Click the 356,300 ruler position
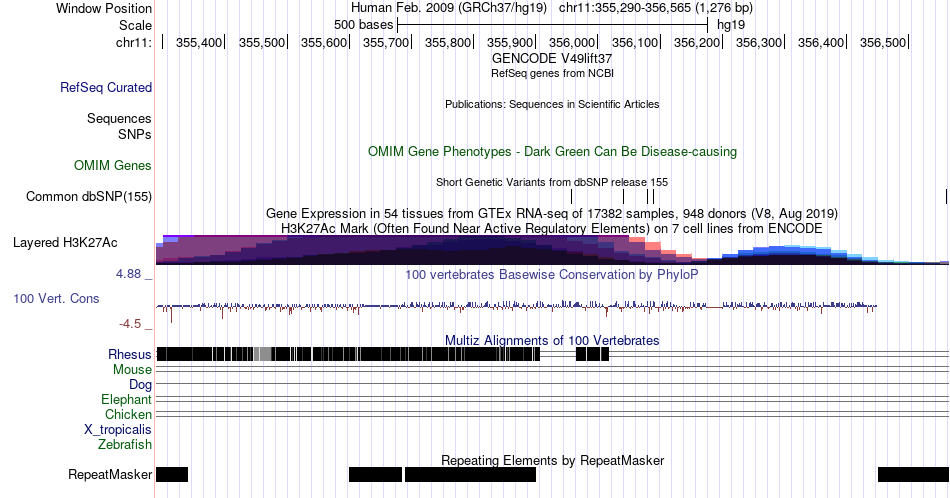 pos(759,42)
